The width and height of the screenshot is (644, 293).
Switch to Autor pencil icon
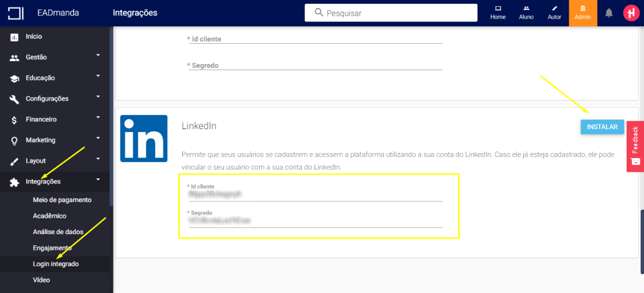[555, 8]
